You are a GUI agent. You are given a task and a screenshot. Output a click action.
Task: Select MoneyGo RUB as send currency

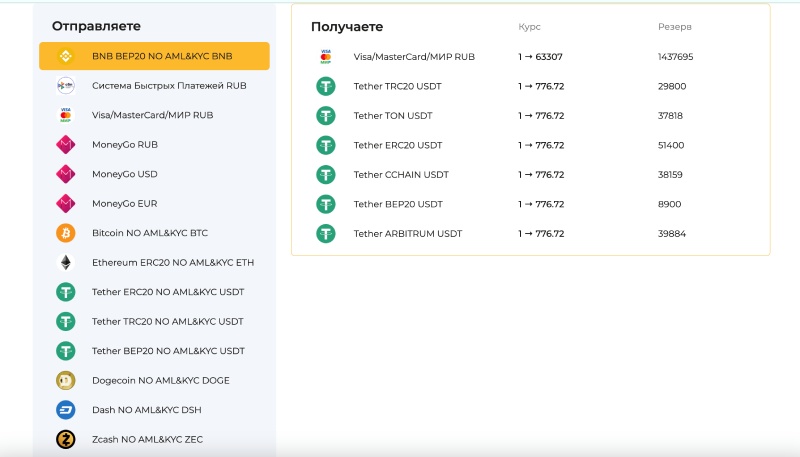click(124, 145)
